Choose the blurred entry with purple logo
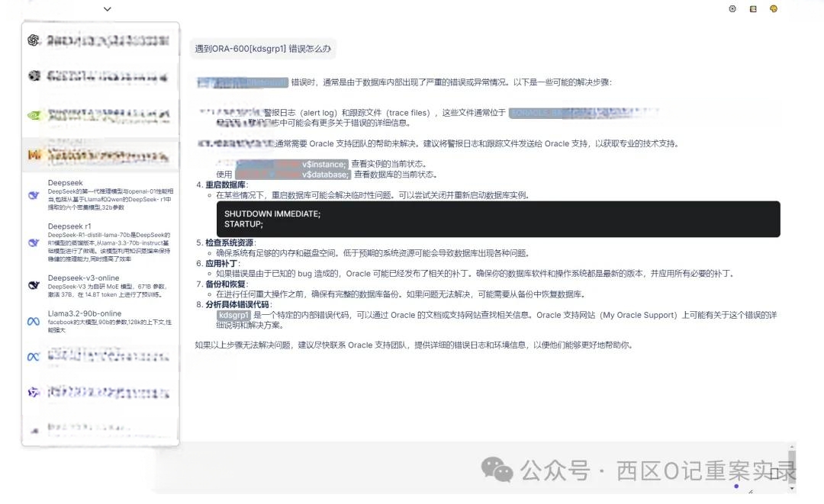This screenshot has width=824, height=504. pos(101,393)
